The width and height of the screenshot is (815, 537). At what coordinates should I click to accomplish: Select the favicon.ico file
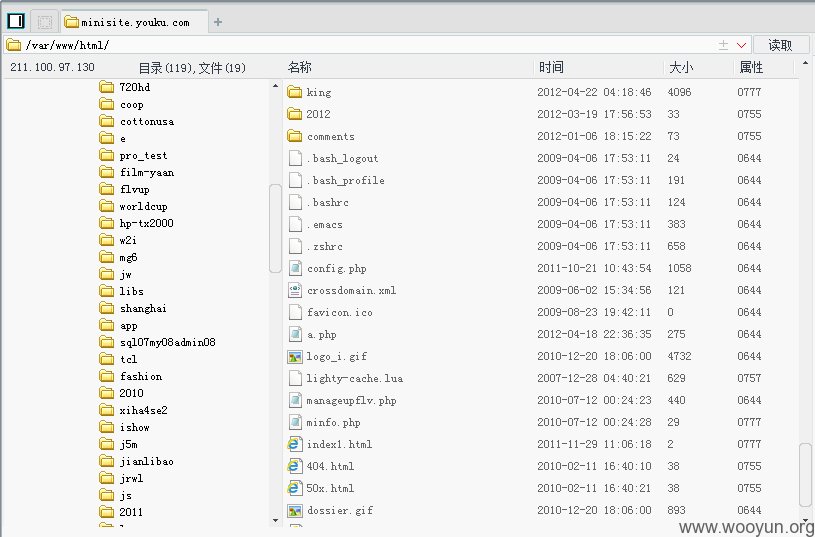(330, 312)
